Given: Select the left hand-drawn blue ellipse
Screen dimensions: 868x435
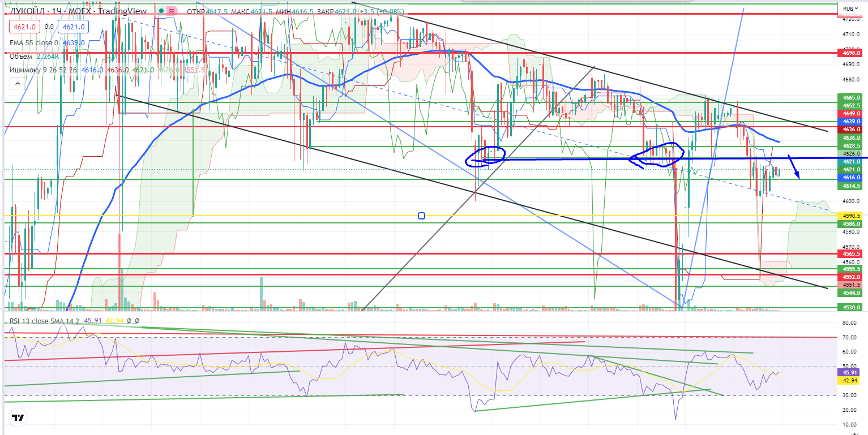Looking at the screenshot, I should click(485, 157).
